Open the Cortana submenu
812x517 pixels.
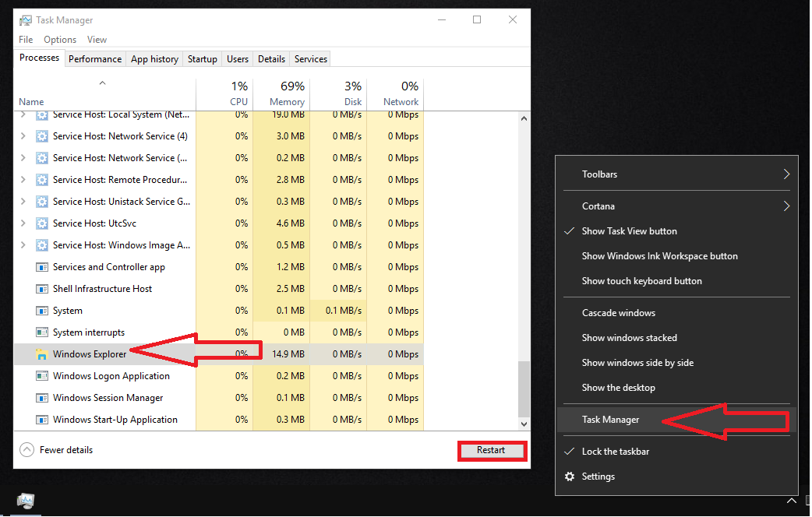(676, 206)
